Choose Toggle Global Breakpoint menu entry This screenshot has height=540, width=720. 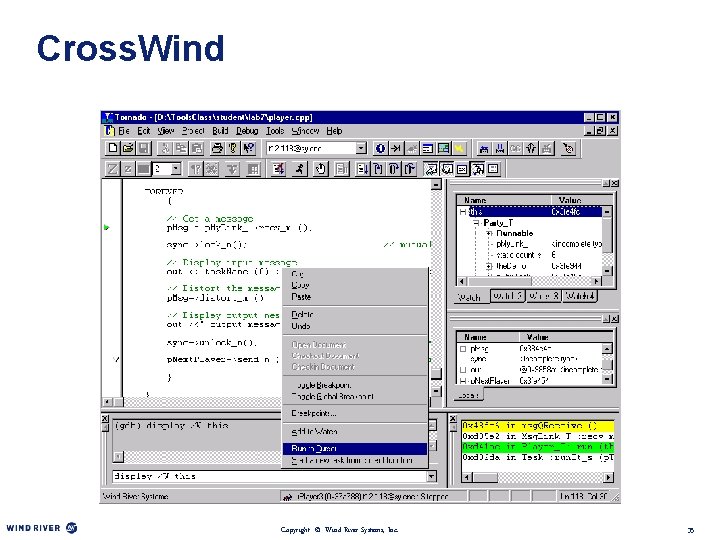pos(355,396)
